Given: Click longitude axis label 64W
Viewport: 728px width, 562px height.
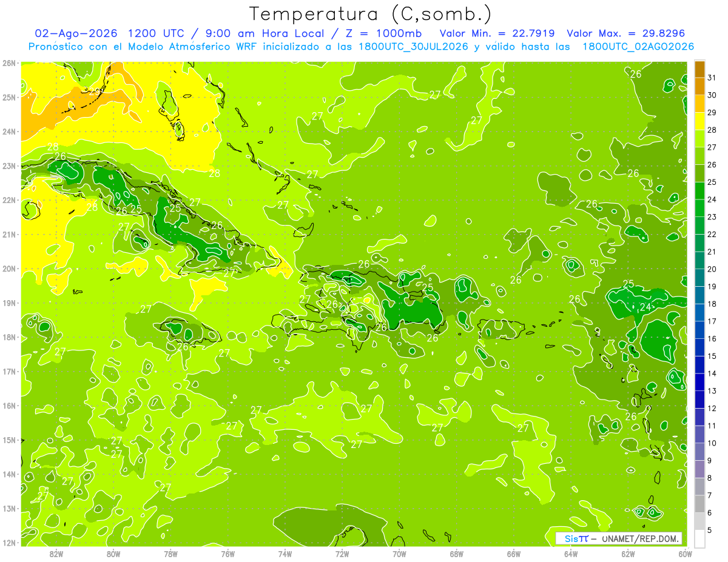Looking at the screenshot, I should pos(571,554).
